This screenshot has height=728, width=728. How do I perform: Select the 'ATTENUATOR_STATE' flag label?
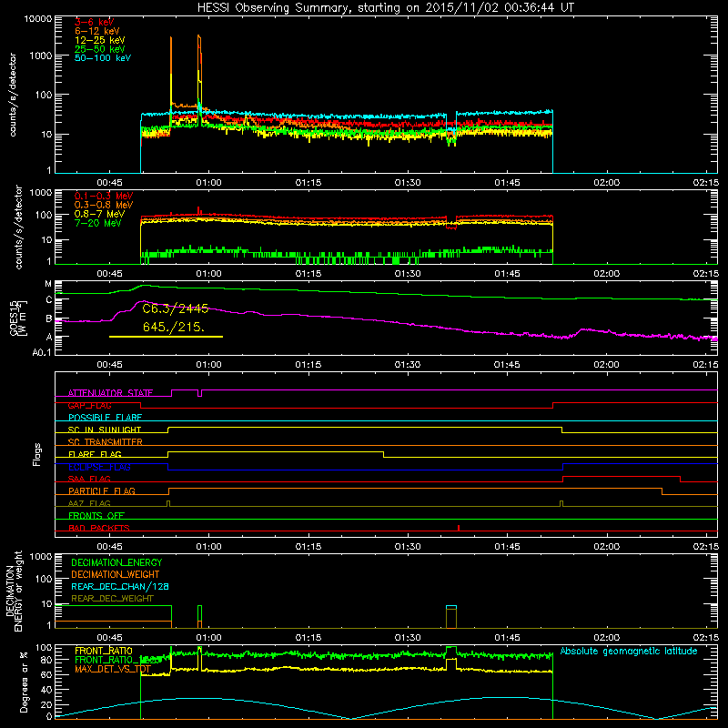coord(110,393)
